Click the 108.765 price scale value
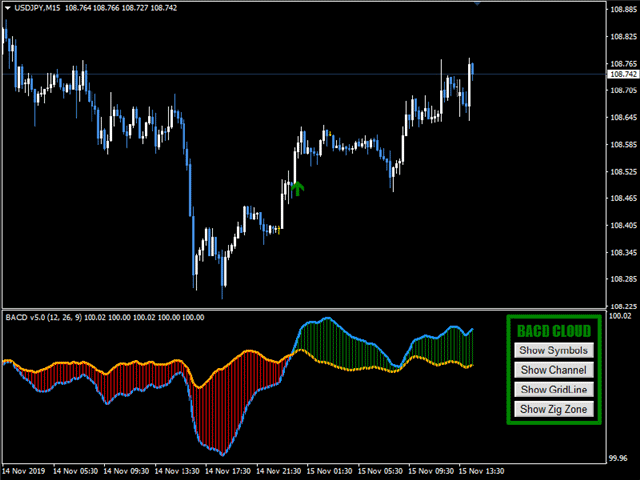640x480 pixels. coord(623,64)
